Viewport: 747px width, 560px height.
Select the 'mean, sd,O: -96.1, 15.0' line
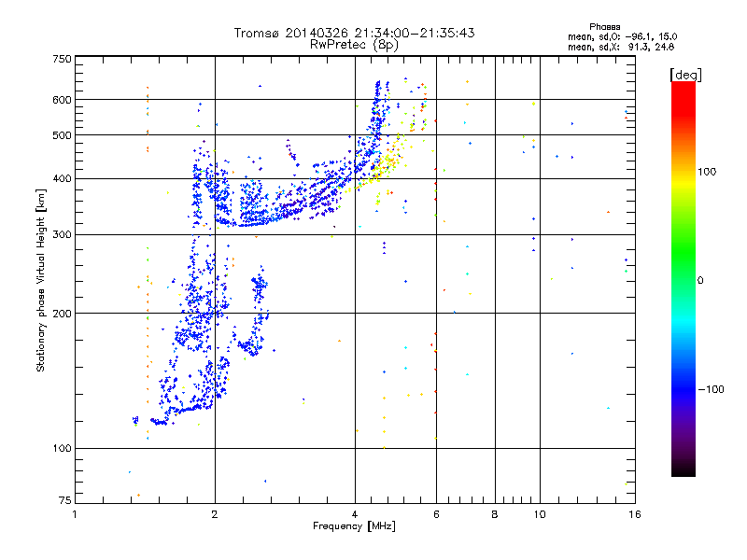(622, 36)
